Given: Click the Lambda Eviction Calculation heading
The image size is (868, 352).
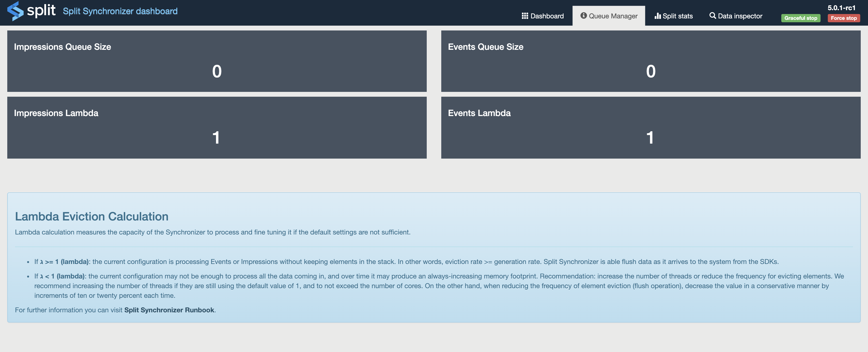Looking at the screenshot, I should pyautogui.click(x=91, y=216).
